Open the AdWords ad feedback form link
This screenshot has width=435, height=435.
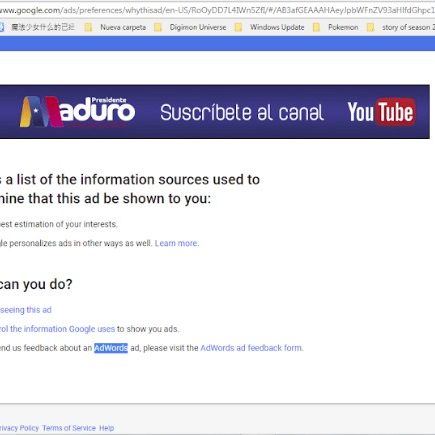[252, 348]
